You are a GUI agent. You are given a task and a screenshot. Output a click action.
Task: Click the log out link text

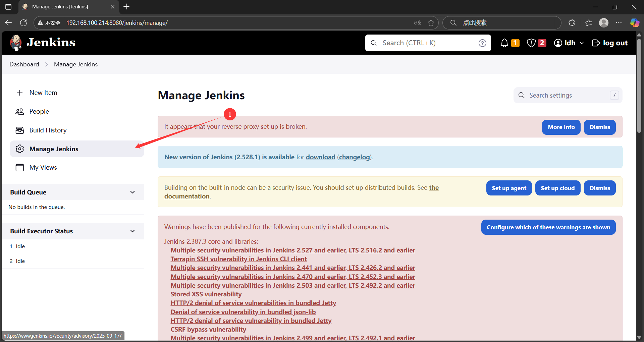[x=615, y=43]
